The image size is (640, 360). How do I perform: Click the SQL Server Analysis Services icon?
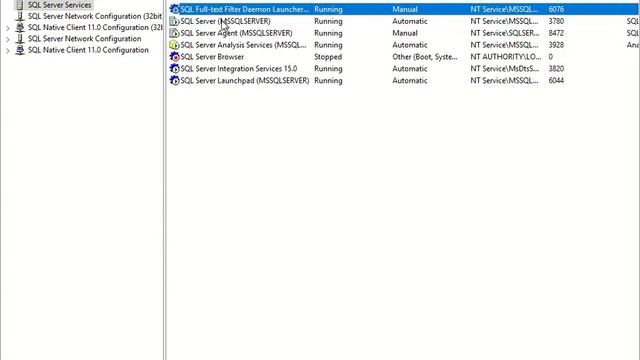click(174, 45)
